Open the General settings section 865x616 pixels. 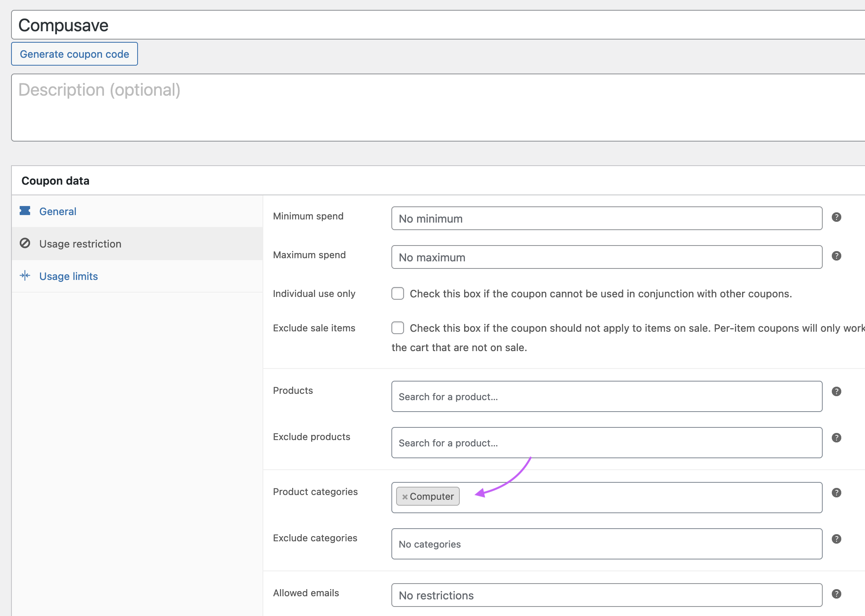[58, 211]
